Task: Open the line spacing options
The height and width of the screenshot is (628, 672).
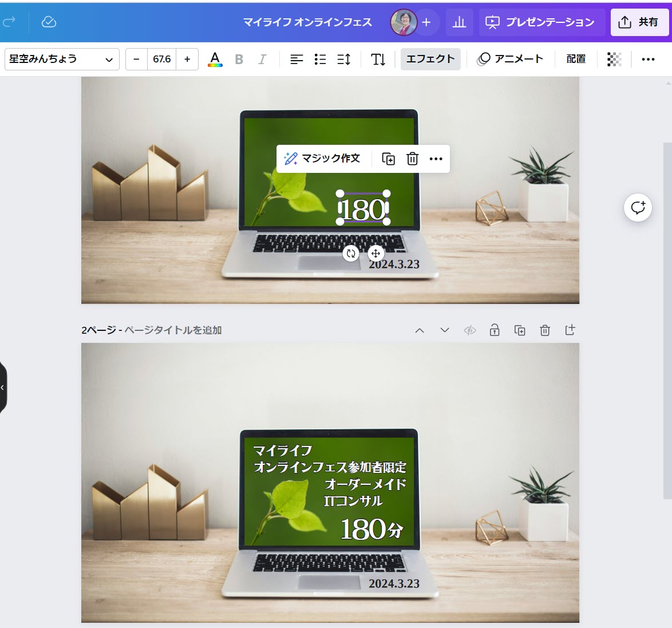Action: 343,59
